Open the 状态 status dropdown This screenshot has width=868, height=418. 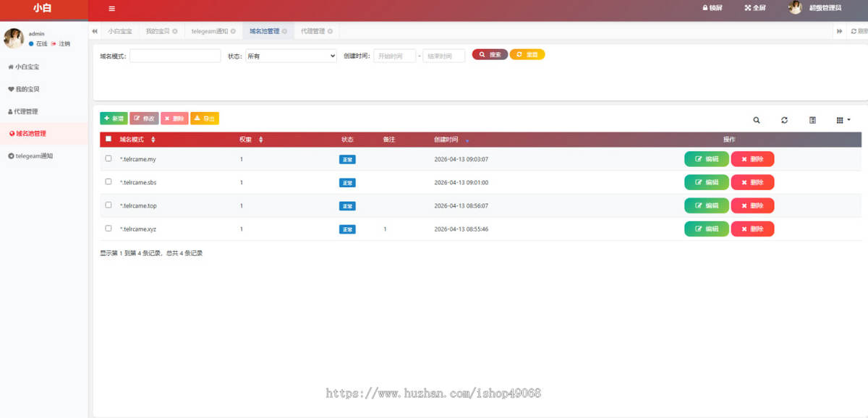click(291, 56)
